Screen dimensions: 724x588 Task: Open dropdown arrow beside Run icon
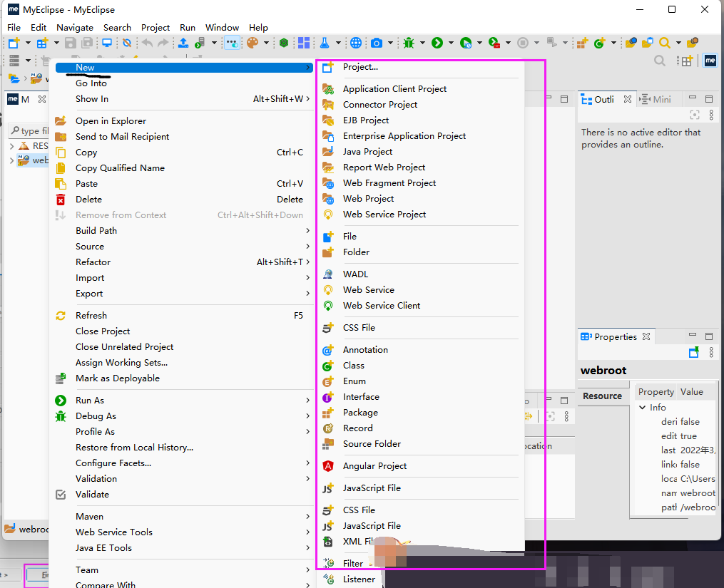(451, 43)
